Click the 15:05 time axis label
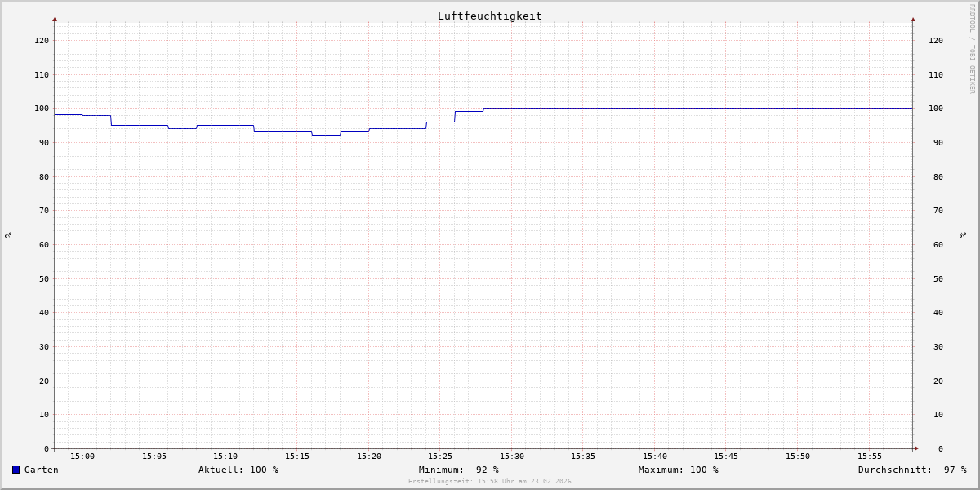The width and height of the screenshot is (980, 490). click(x=154, y=457)
